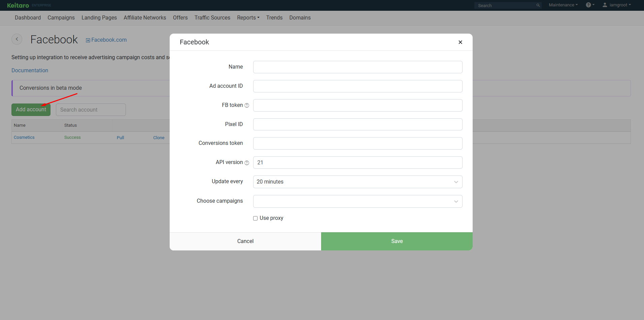
Task: Click the search magnifier icon
Action: pyautogui.click(x=538, y=5)
